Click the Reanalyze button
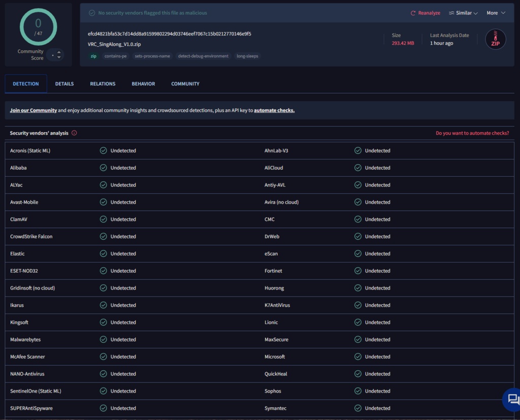The width and height of the screenshot is (520, 420). [426, 13]
